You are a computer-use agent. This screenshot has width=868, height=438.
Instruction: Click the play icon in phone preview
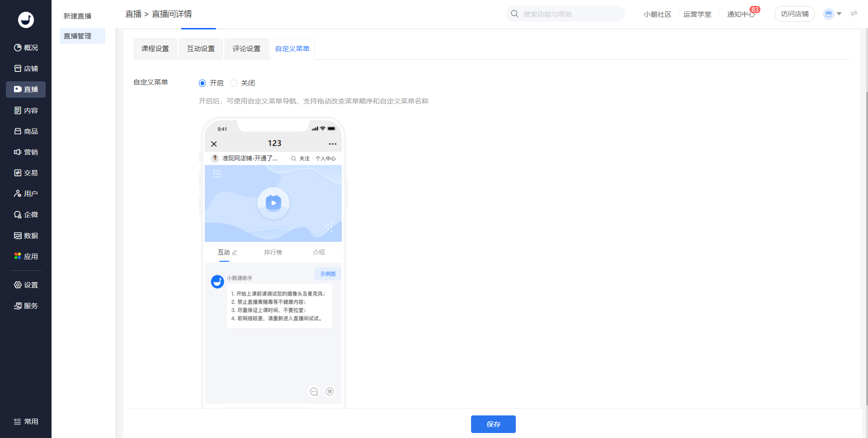[x=273, y=203]
